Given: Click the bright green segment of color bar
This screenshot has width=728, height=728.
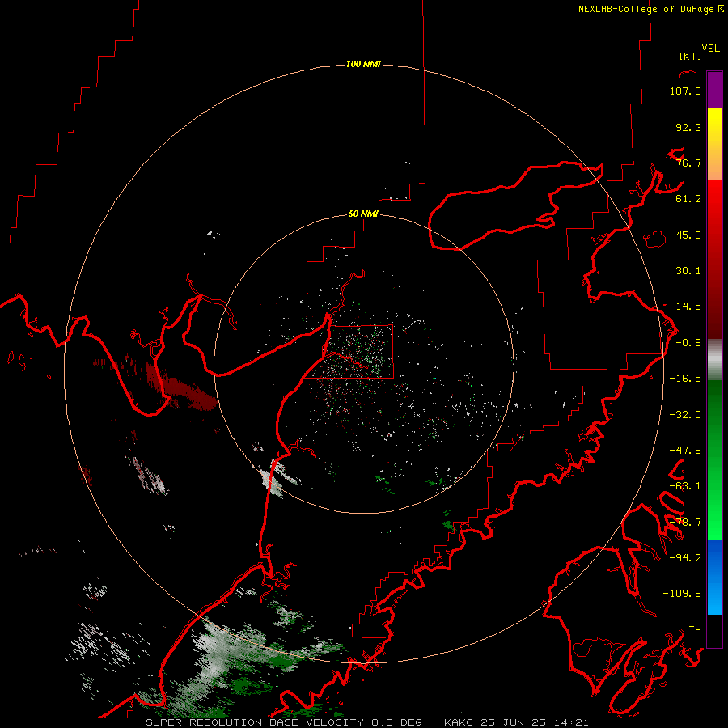Looking at the screenshot, I should coord(714,459).
